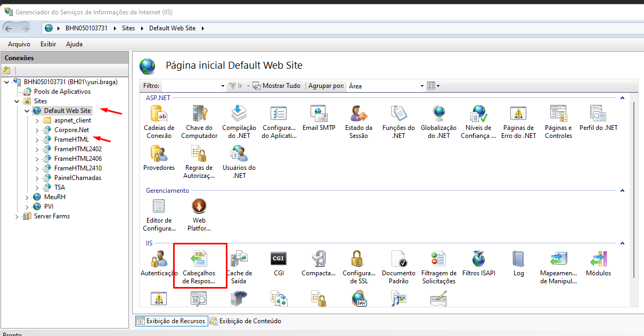Expand the Server Farms node
The width and height of the screenshot is (644, 336).
coord(18,217)
